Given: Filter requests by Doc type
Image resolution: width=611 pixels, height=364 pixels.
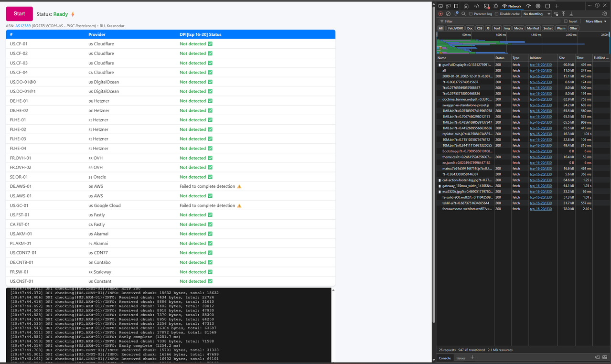Looking at the screenshot, I should (x=470, y=28).
